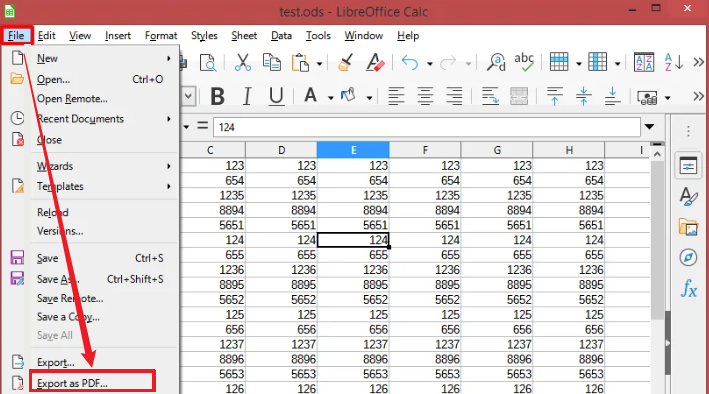
Task: Open the Undo history dropdown arrow
Action: click(x=430, y=64)
